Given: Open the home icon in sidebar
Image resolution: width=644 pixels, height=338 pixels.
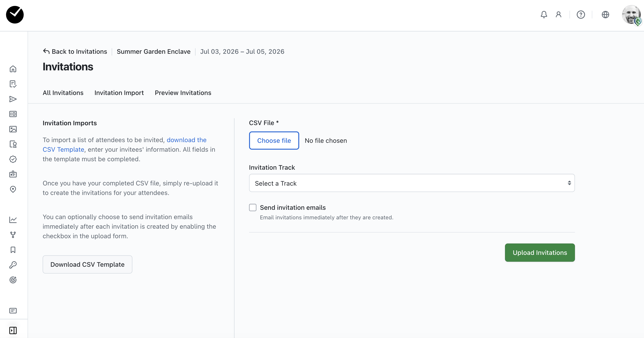Looking at the screenshot, I should [x=13, y=69].
